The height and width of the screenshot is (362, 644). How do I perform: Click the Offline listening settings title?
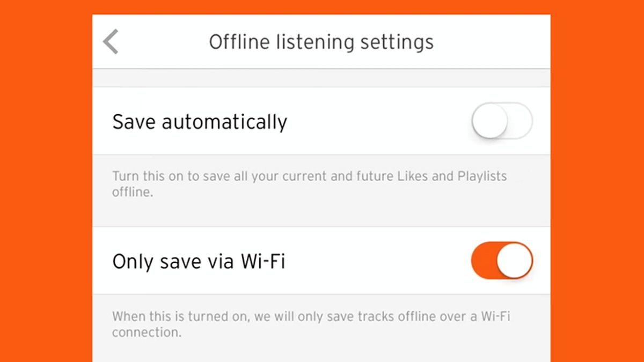pos(321,41)
